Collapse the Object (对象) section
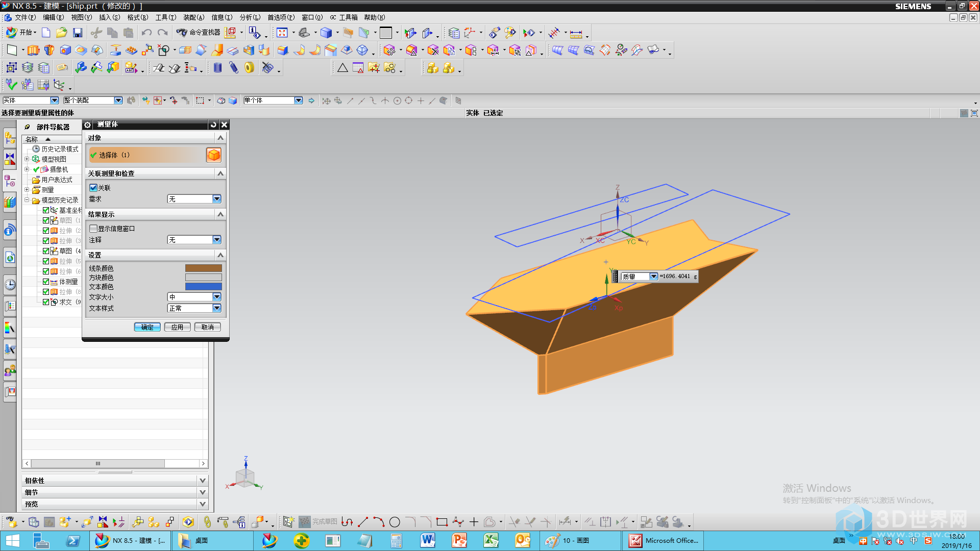Image resolution: width=980 pixels, height=551 pixels. pos(220,138)
